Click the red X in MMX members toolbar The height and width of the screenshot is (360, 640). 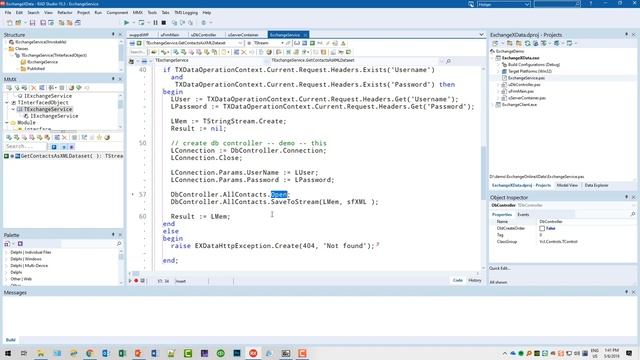(x=64, y=138)
